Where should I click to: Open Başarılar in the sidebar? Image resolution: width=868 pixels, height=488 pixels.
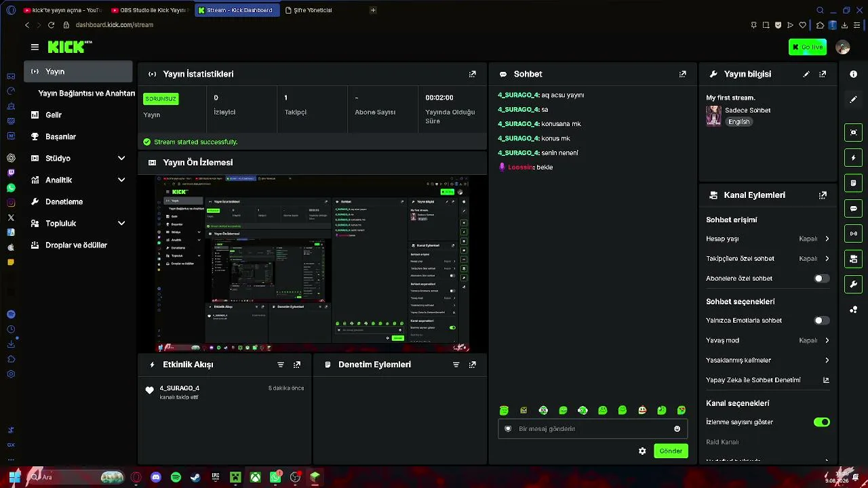coord(79,137)
